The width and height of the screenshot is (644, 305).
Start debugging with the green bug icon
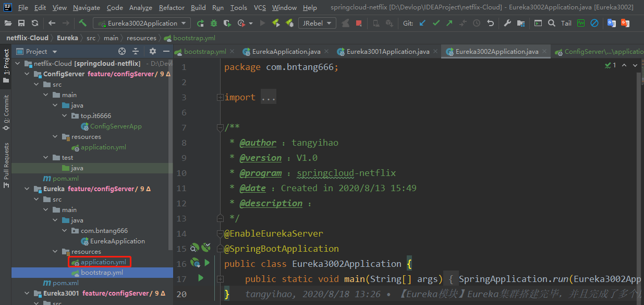tap(214, 23)
